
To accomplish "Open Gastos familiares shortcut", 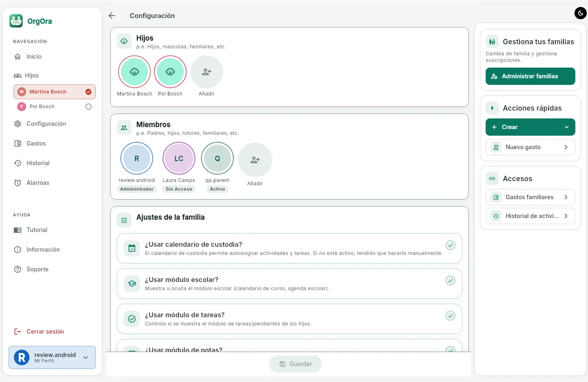I will pyautogui.click(x=530, y=197).
